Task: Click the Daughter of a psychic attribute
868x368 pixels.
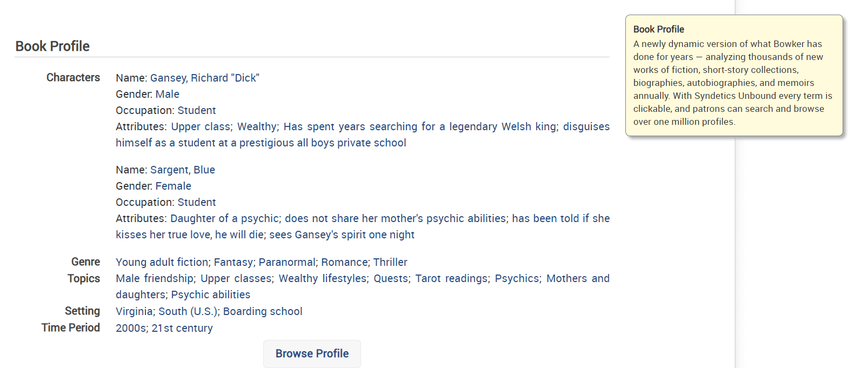Action: pos(224,218)
